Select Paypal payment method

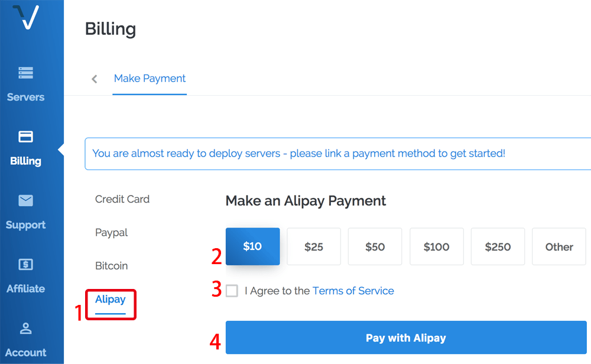pos(112,233)
